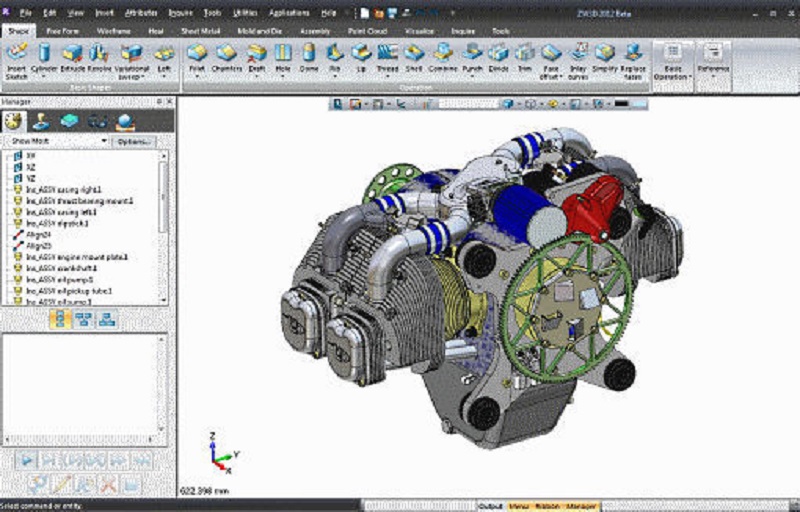Click the Combine tool
This screenshot has height=512, width=800.
tap(443, 57)
